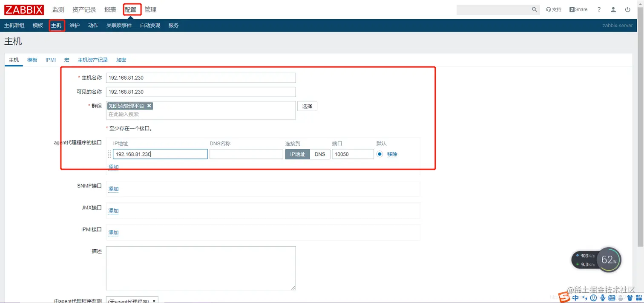Switch to the 主机 form tab
This screenshot has height=303, width=644.
pyautogui.click(x=14, y=60)
